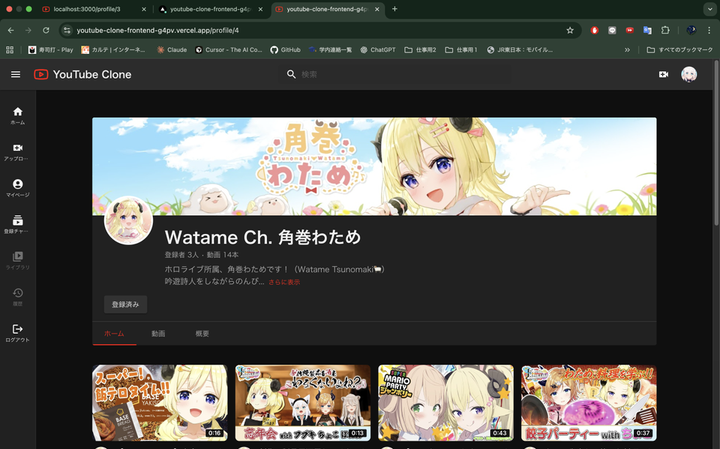Select the 動画 channel tab
This screenshot has height=449, width=720.
click(158, 334)
